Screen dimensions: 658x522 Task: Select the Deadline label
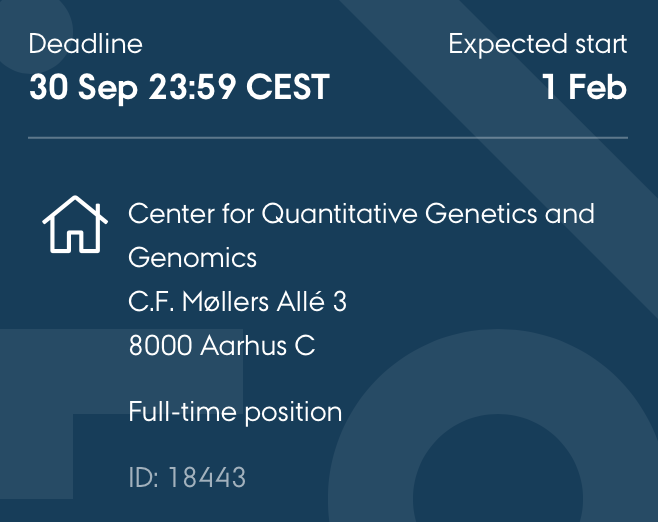[86, 44]
